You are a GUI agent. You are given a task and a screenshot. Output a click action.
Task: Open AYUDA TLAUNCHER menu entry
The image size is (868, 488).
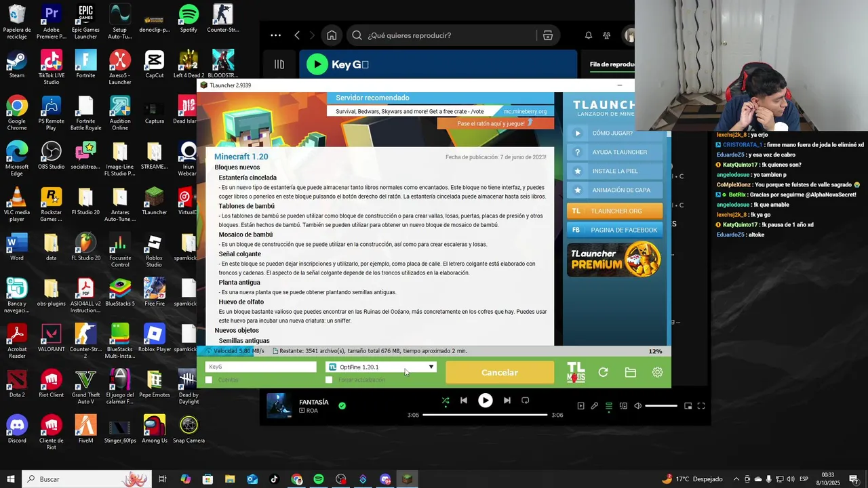tap(614, 152)
